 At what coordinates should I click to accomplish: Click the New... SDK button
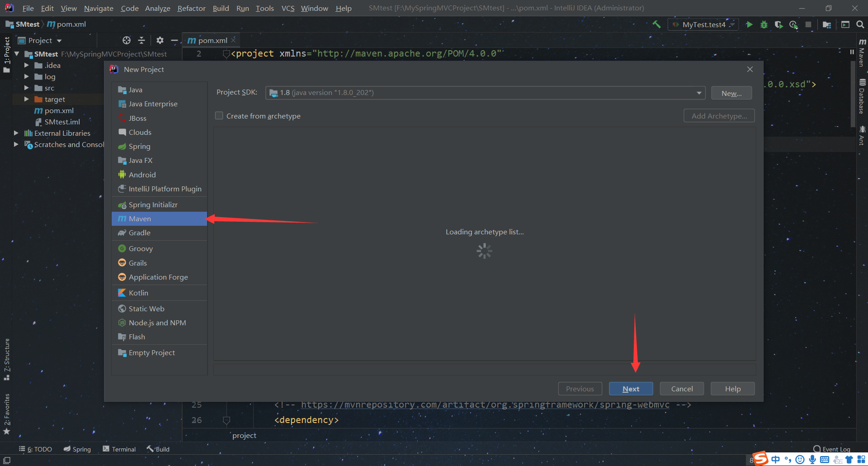point(731,93)
